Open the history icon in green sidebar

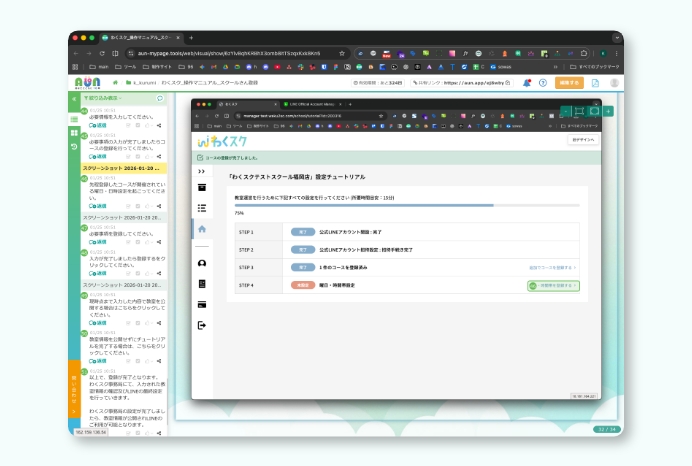(74, 147)
